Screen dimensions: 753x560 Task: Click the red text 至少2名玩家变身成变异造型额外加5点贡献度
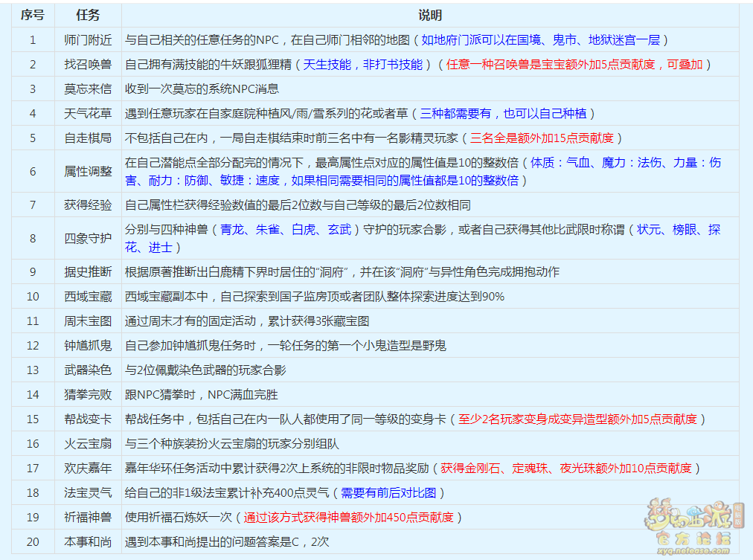coord(577,419)
